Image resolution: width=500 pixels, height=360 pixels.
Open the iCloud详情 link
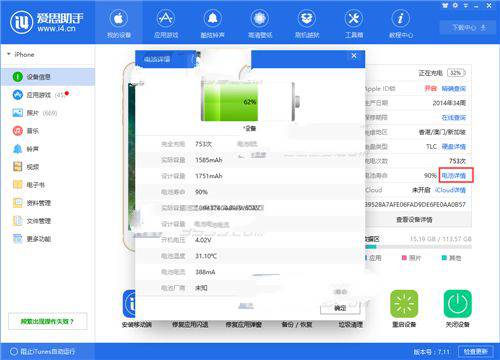point(450,190)
